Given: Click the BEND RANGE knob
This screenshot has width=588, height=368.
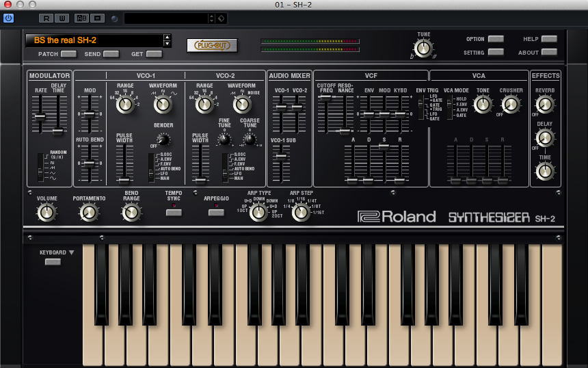Looking at the screenshot, I should 132,212.
